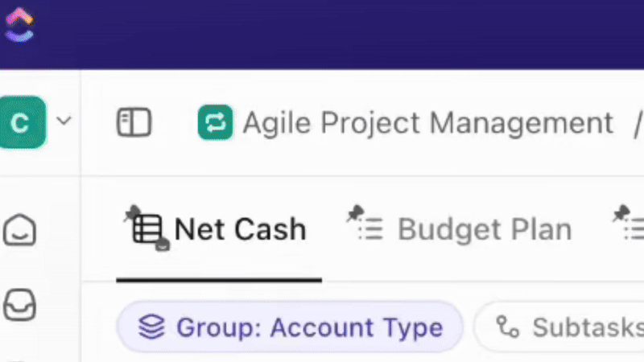Click the ClickUp logo in the header
Screen dimensions: 644x362
(x=19, y=25)
